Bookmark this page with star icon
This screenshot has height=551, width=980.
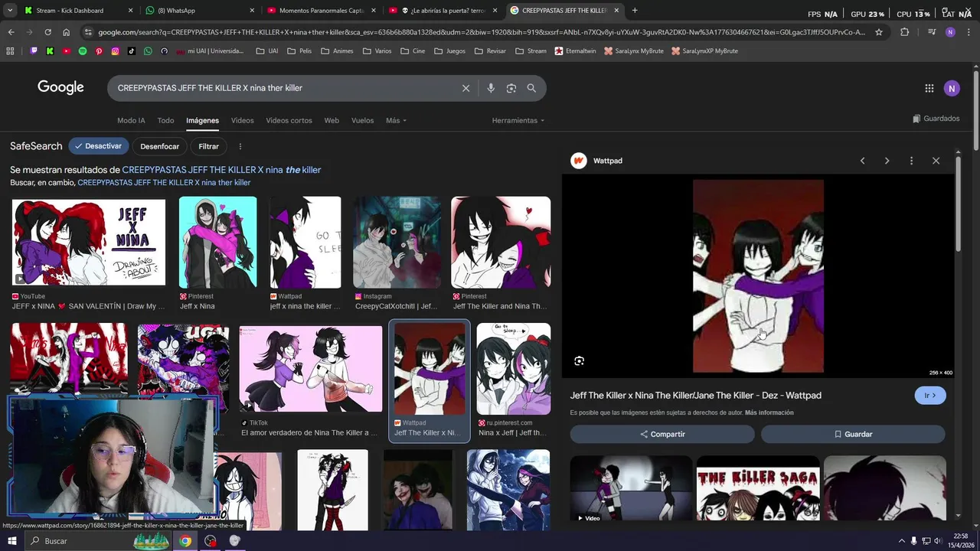click(879, 32)
